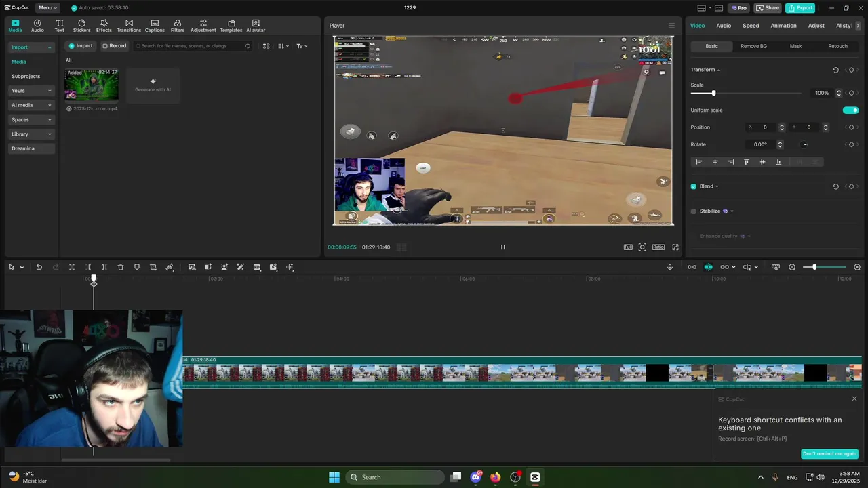Viewport: 868px width, 488px height.
Task: Switch to the Adjust tab
Action: click(x=816, y=26)
